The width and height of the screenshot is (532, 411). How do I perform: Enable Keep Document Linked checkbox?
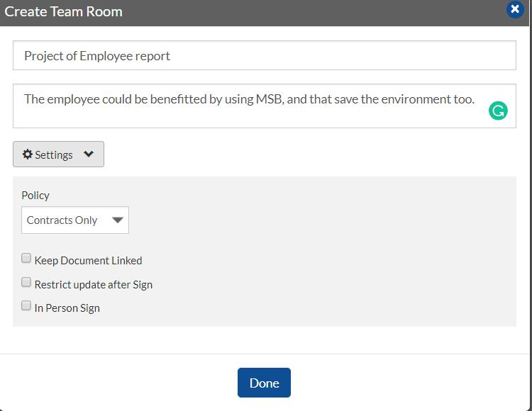point(26,258)
